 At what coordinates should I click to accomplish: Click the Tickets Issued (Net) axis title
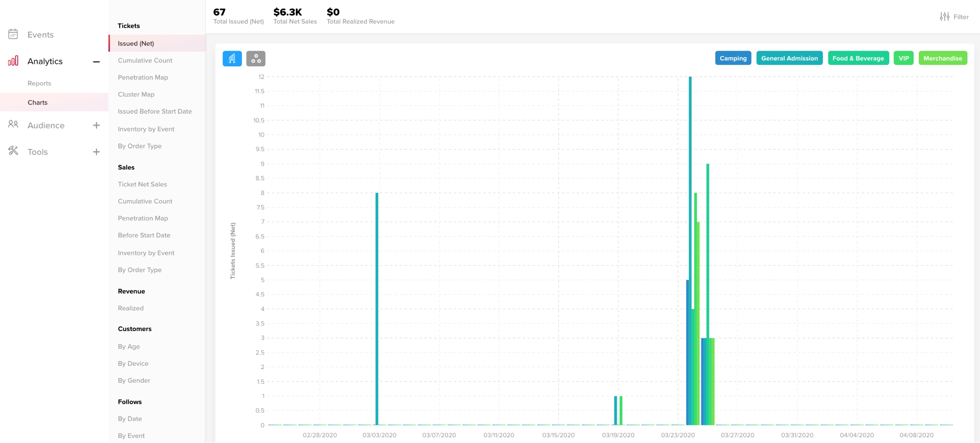(x=232, y=250)
